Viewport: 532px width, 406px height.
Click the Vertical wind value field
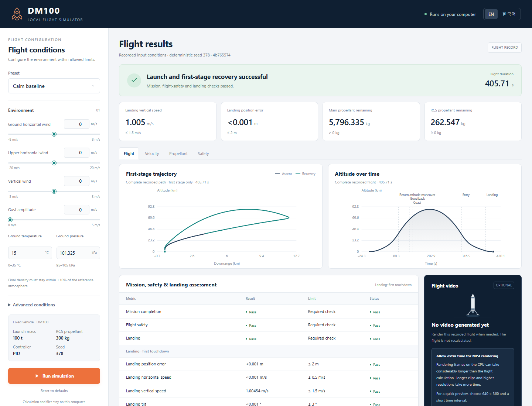pos(76,181)
